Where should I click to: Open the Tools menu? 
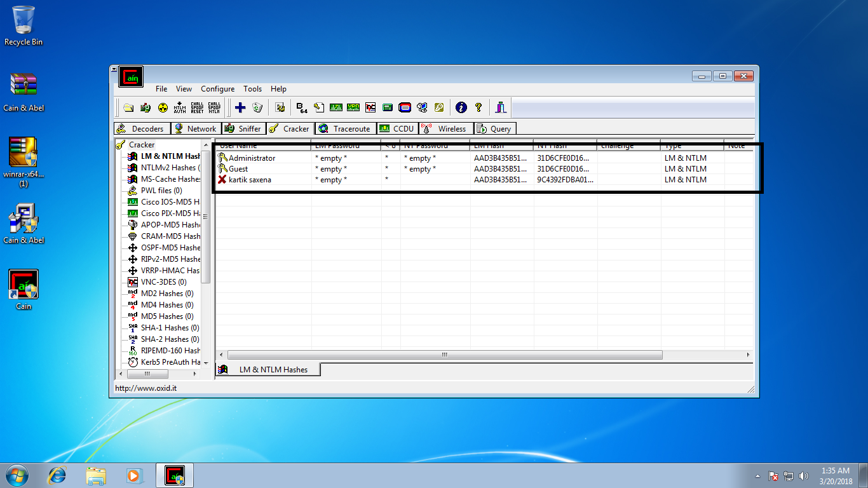pyautogui.click(x=252, y=89)
